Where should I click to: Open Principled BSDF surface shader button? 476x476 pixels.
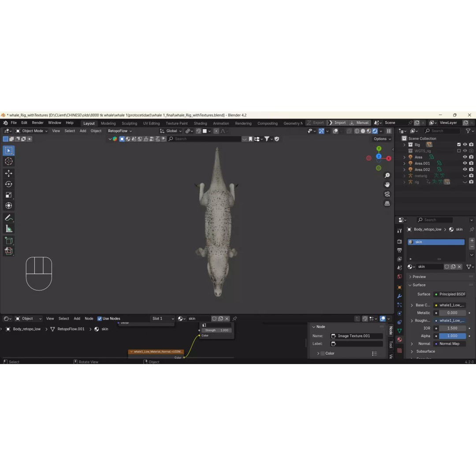coord(450,294)
